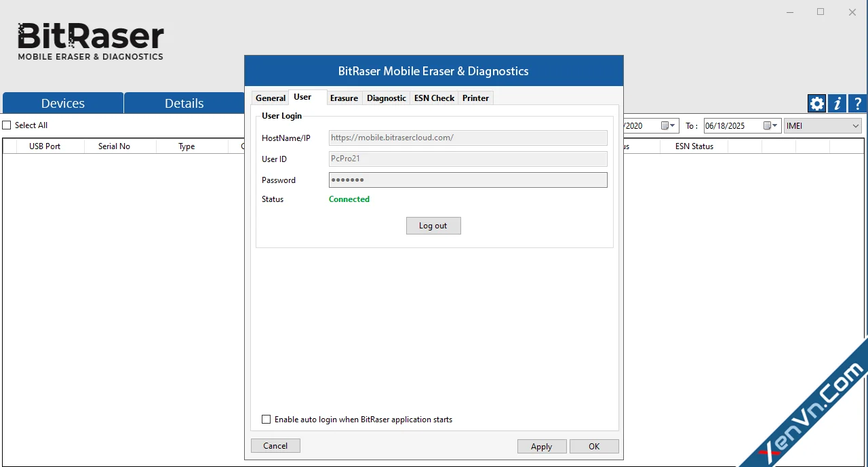Screen dimensions: 868x467
Task: Open the From date calendar picker
Action: pos(669,125)
